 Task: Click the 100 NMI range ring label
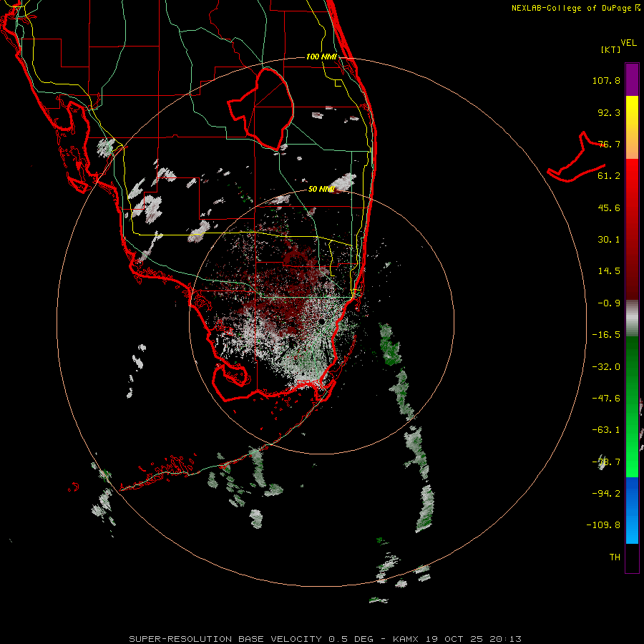321,57
